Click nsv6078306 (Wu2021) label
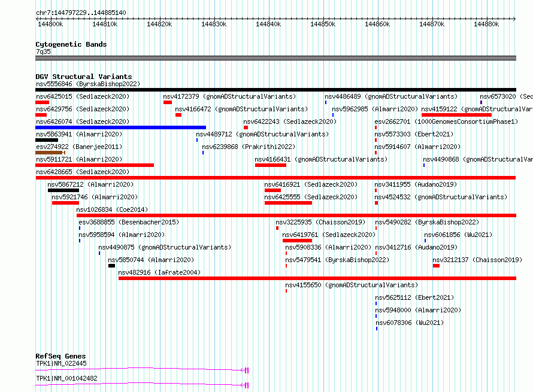 point(410,323)
